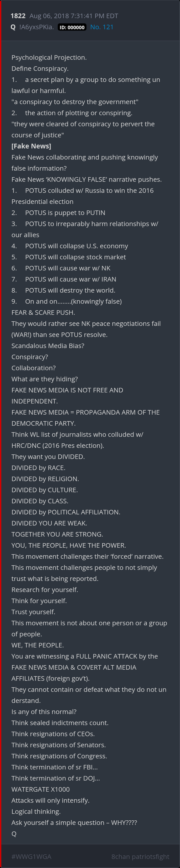This screenshot has width=180, height=868.
Task: Select post number 1822 in the header
Action: coord(18,16)
